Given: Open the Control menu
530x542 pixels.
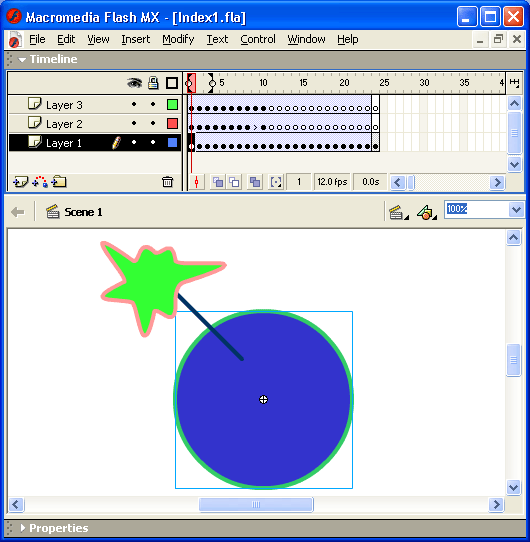Looking at the screenshot, I should (258, 39).
